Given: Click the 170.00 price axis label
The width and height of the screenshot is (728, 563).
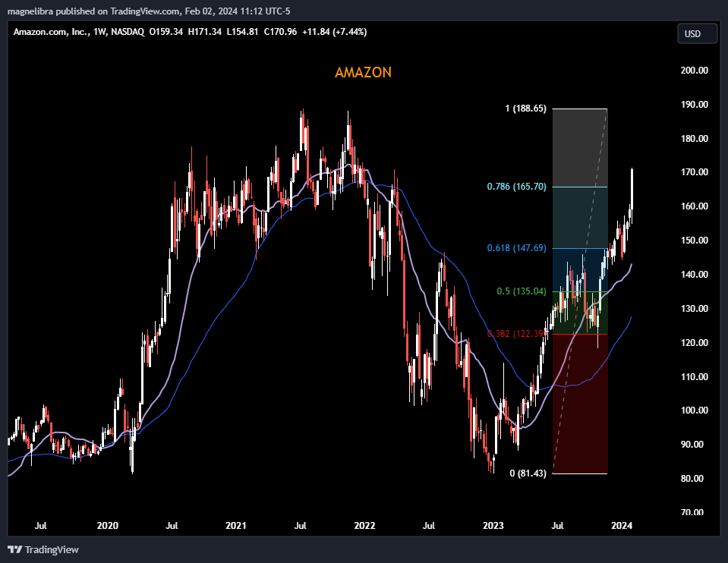Looking at the screenshot, I should pos(694,172).
